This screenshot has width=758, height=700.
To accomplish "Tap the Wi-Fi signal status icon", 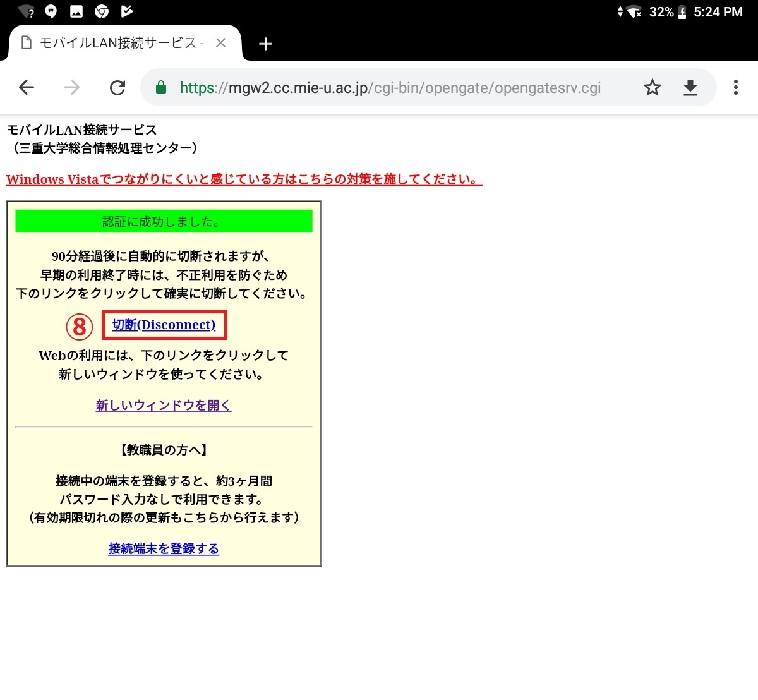I will [x=634, y=12].
